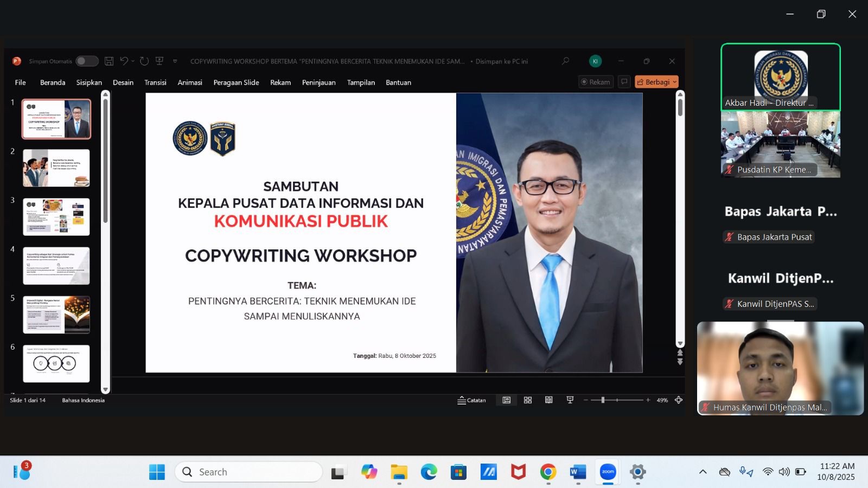This screenshot has height=488, width=868.
Task: Click the Fit slide to window icon
Action: (679, 400)
